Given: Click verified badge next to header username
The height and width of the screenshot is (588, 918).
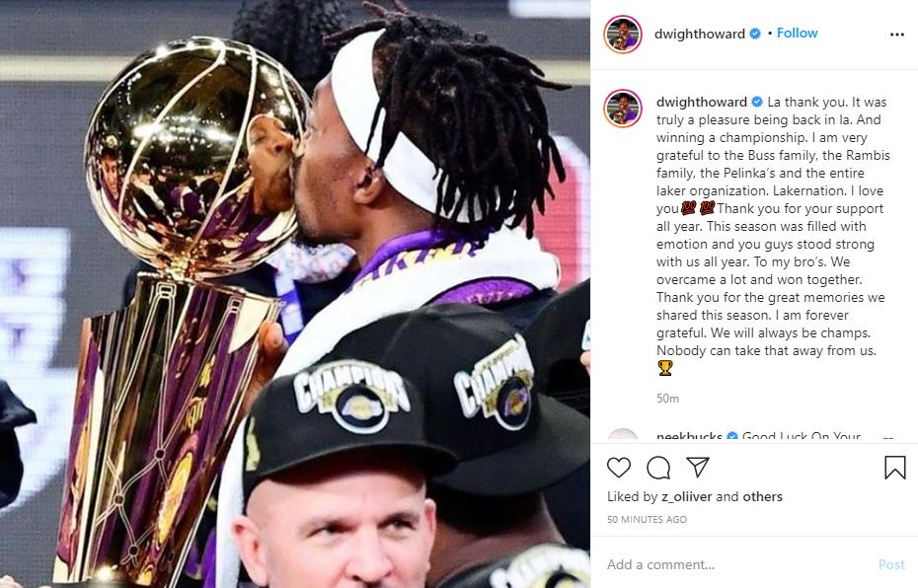Looking at the screenshot, I should (x=755, y=34).
